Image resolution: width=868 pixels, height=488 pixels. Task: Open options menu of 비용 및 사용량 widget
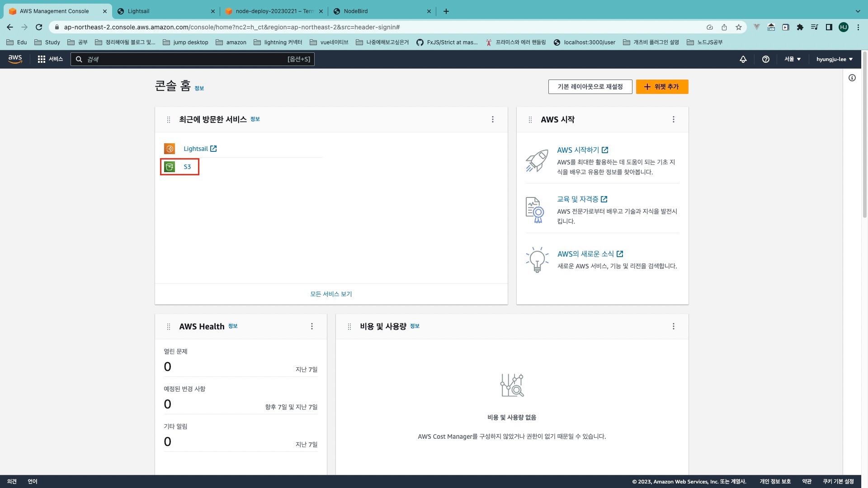674,326
